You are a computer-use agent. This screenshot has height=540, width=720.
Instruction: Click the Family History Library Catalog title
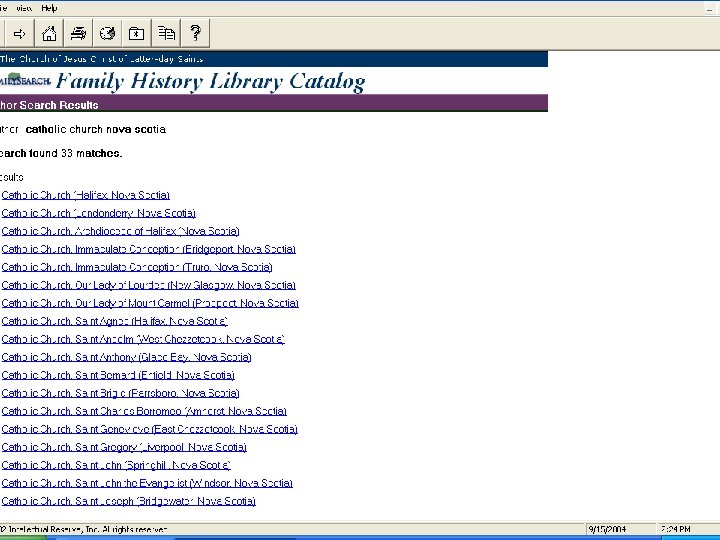[211, 81]
